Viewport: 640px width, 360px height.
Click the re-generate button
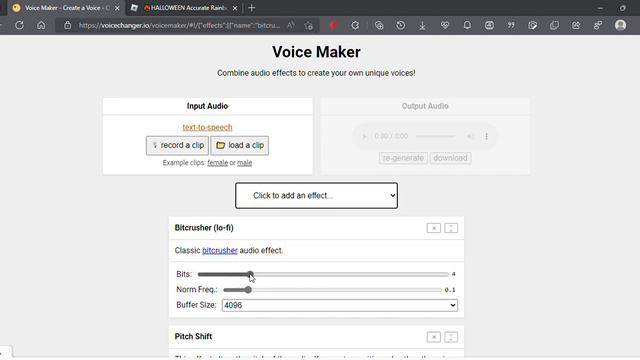point(403,158)
